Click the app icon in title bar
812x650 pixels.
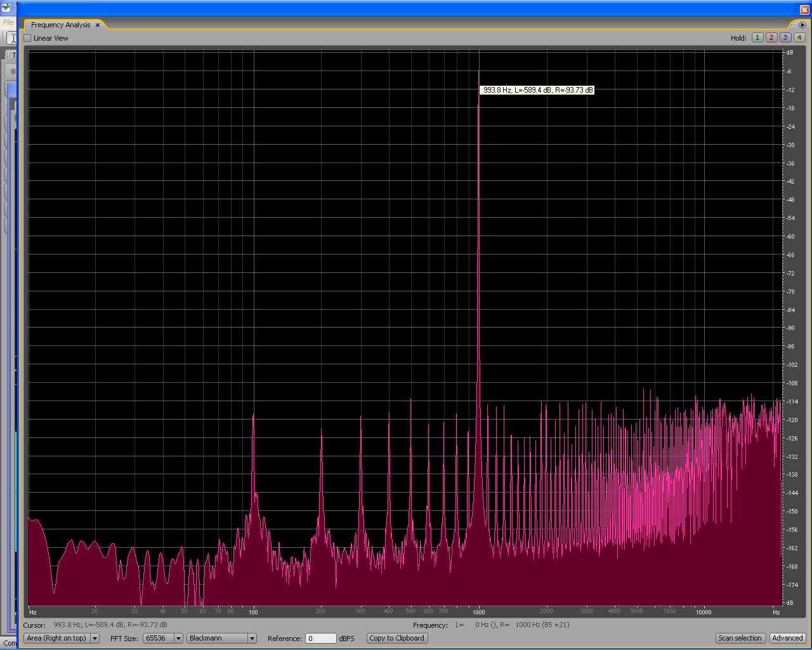[6, 8]
